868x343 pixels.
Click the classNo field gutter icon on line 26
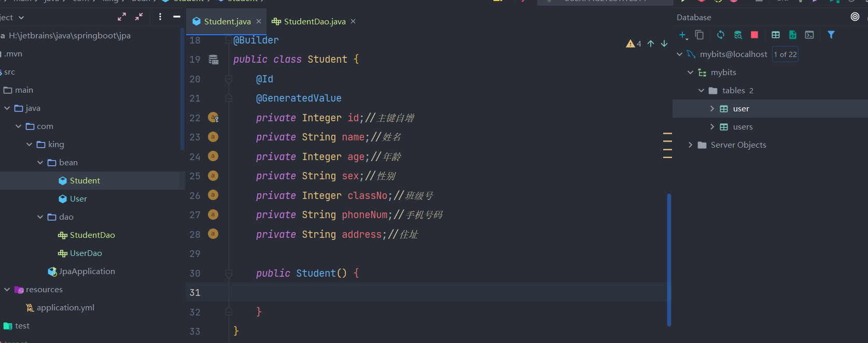pos(213,195)
